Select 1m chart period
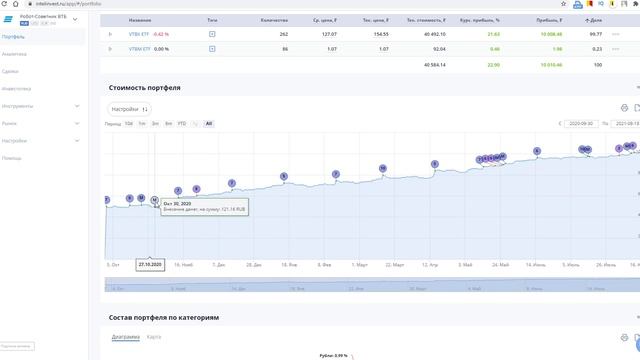Viewport: 640px width, 360px height. click(x=142, y=124)
